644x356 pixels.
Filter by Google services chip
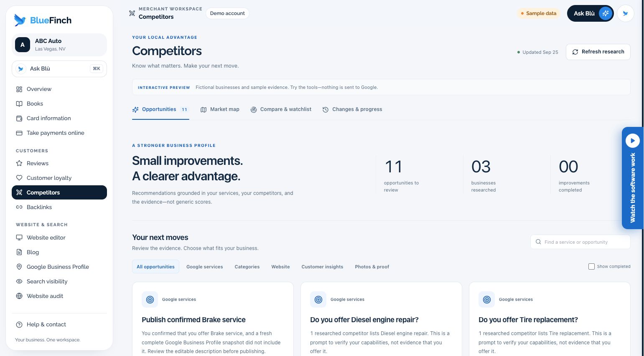tap(205, 267)
